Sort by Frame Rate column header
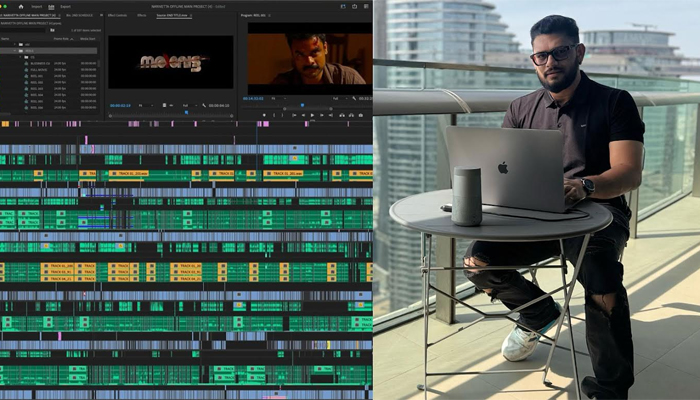 [x=61, y=39]
